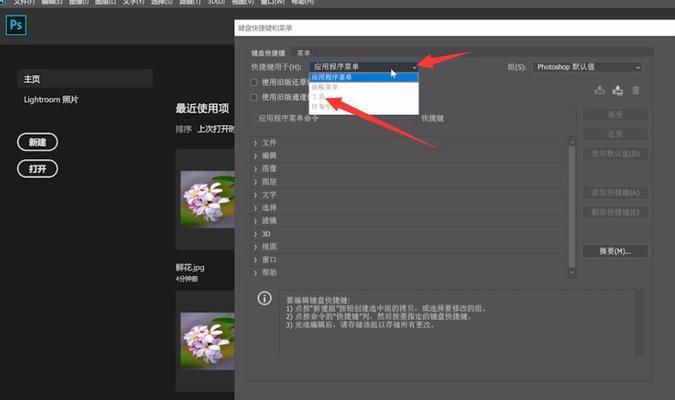Click the 键盘快捷键和菜单 dialog title bar

pos(455,28)
